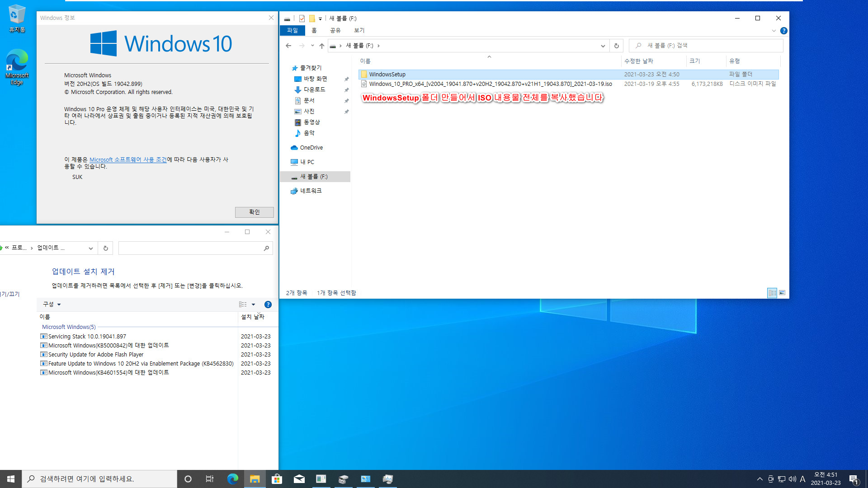
Task: Open address bar history dropdown
Action: click(x=603, y=46)
